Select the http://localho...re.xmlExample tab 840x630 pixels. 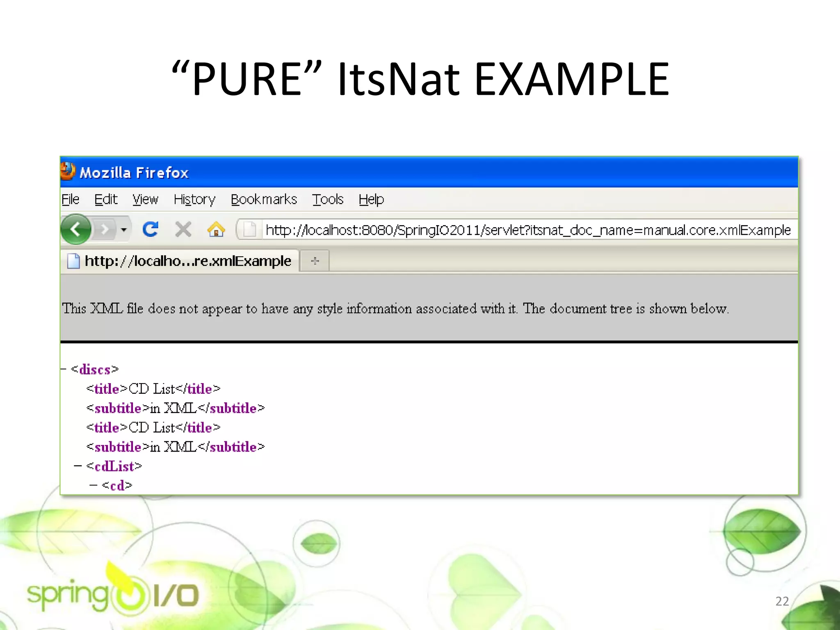180,261
